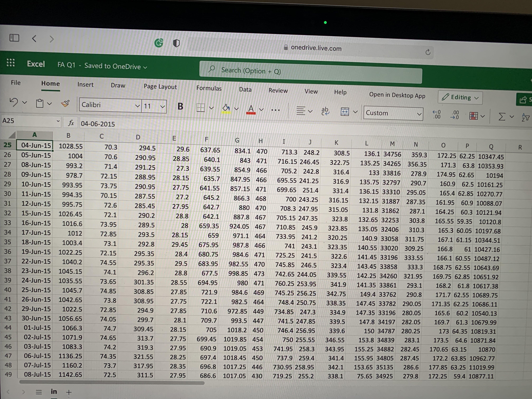
Task: Open more font options ellipsis
Action: pos(275,110)
